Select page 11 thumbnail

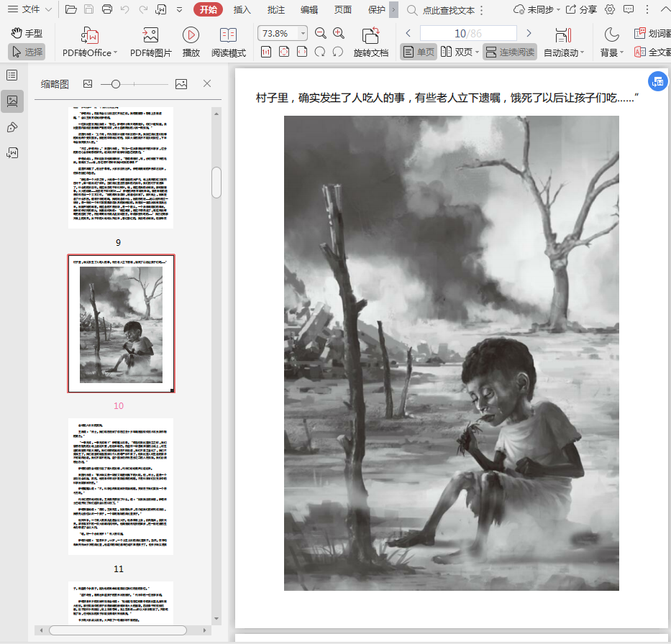(121, 486)
